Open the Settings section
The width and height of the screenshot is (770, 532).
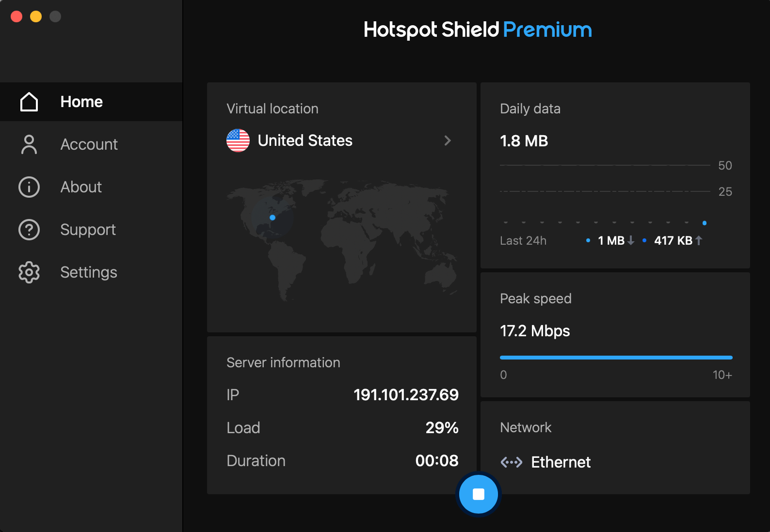pyautogui.click(x=91, y=272)
